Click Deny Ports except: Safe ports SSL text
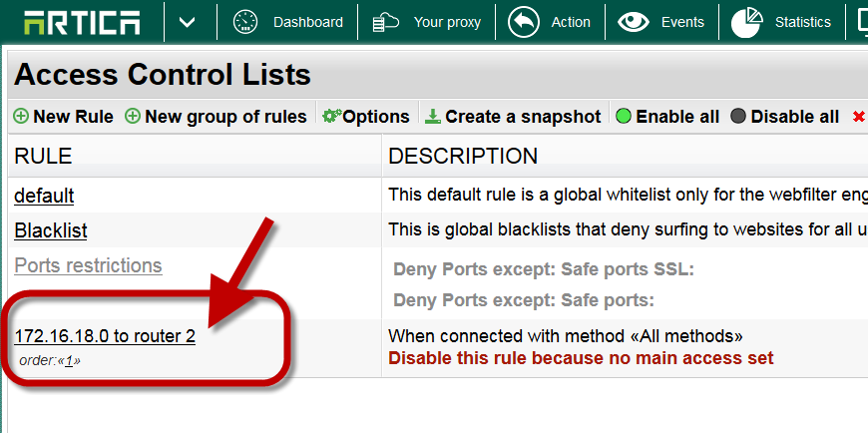The width and height of the screenshot is (868, 433). click(544, 270)
